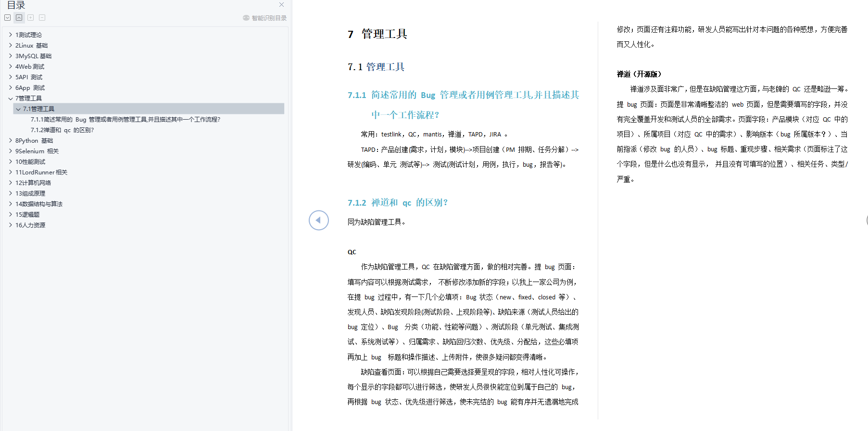Expand the 13组成原理 chapter
This screenshot has width=868, height=431.
[x=11, y=193]
